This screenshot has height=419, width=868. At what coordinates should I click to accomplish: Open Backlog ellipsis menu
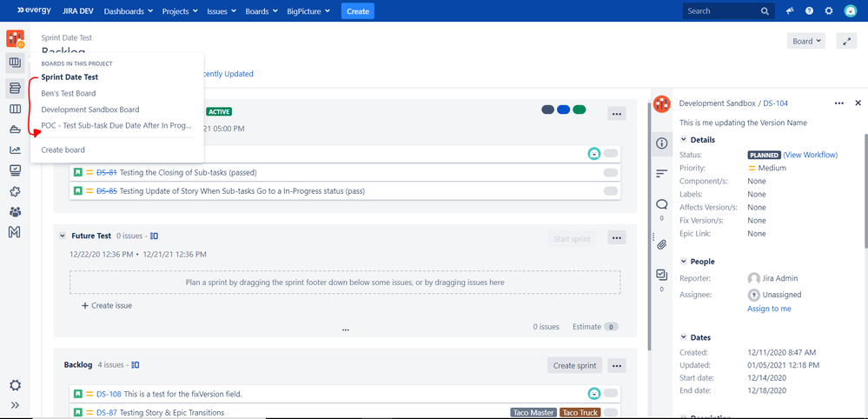(617, 365)
